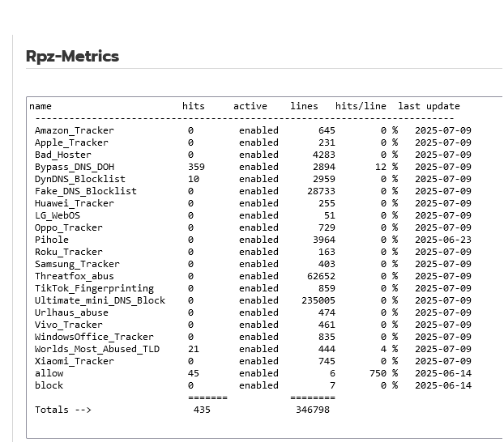Click the TikTok_Fingerprinting entry name
The width and height of the screenshot is (504, 442).
tap(94, 288)
